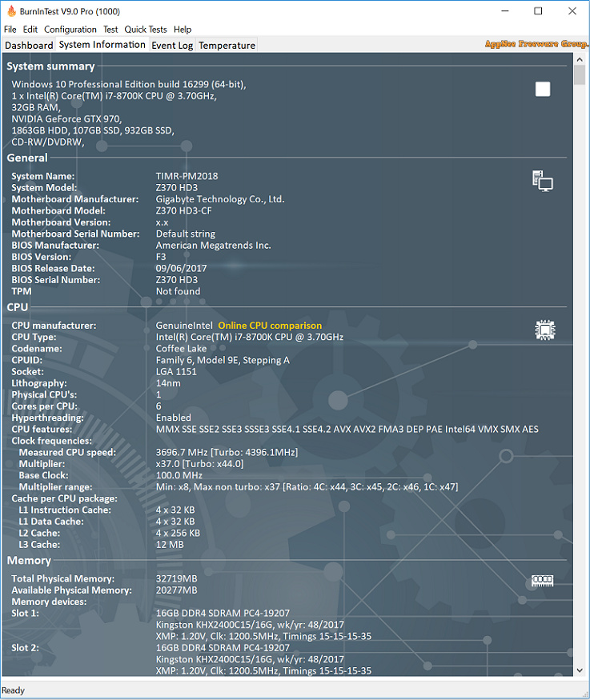Click the vertical scrollbar thumb

580,75
